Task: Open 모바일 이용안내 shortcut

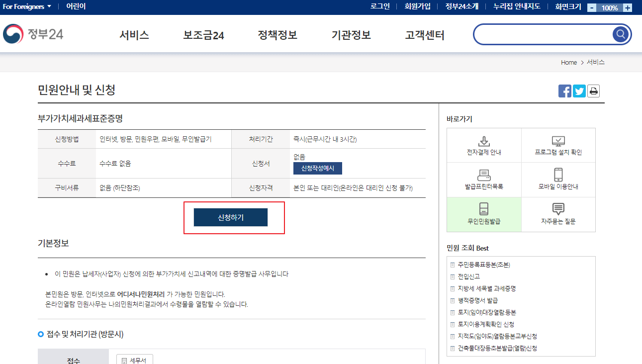Action: (x=558, y=180)
